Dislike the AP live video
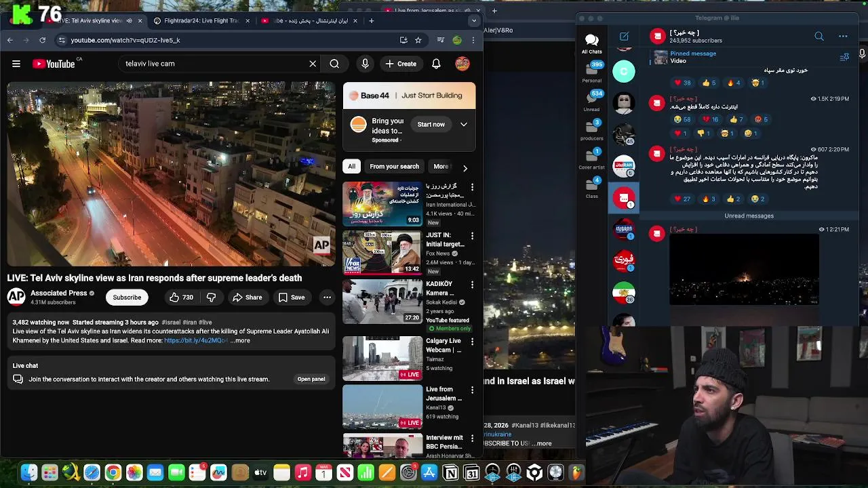This screenshot has height=488, width=868. tap(211, 297)
